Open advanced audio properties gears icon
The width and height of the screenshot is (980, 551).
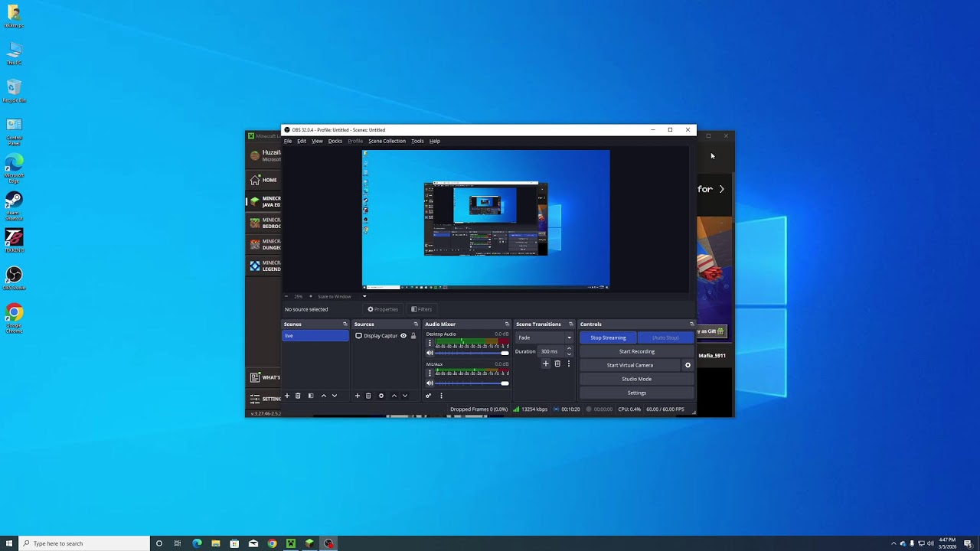428,396
